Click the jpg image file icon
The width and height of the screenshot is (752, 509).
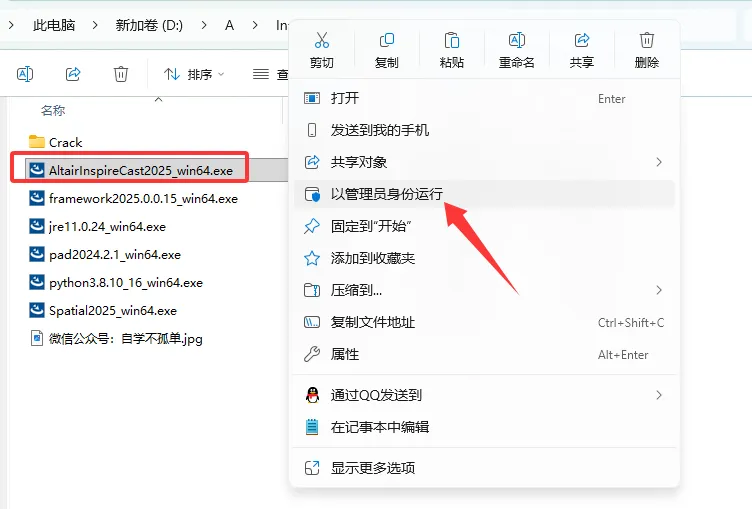(x=36, y=338)
